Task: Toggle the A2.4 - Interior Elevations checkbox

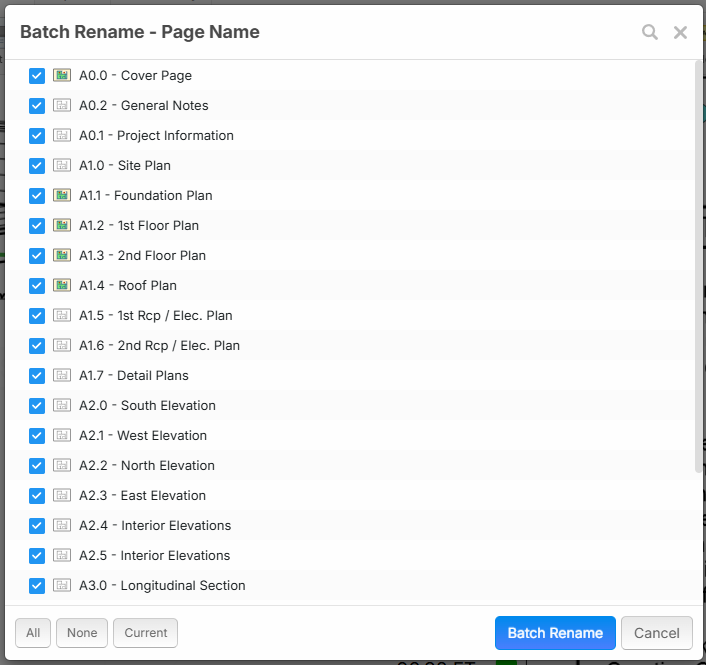Action: click(x=37, y=525)
